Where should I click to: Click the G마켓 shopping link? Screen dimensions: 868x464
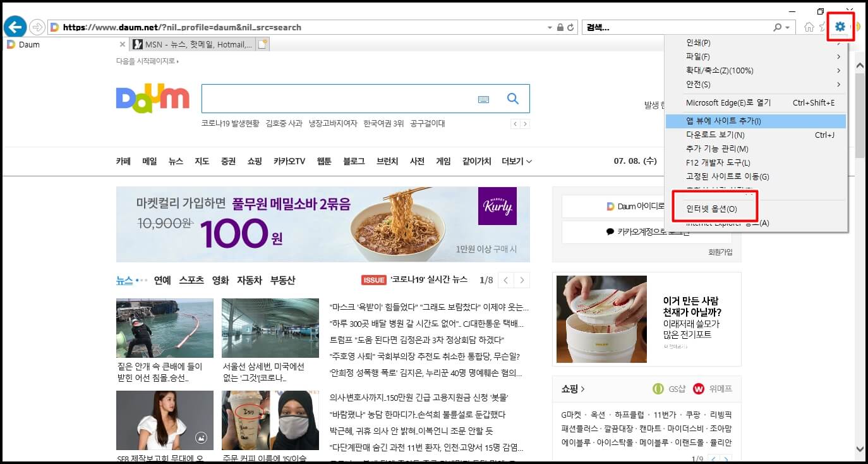tap(572, 415)
